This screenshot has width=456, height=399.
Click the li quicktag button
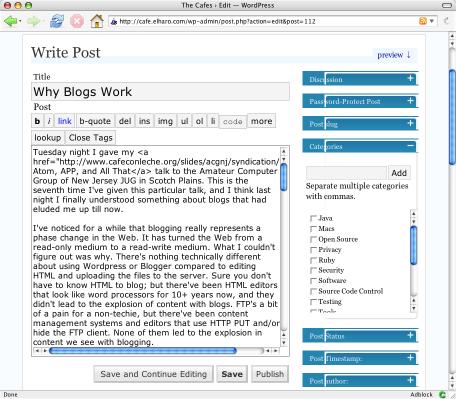(x=213, y=121)
